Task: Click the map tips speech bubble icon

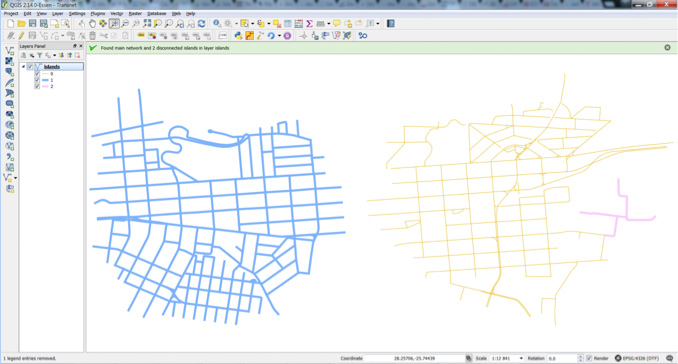Action: pyautogui.click(x=336, y=23)
